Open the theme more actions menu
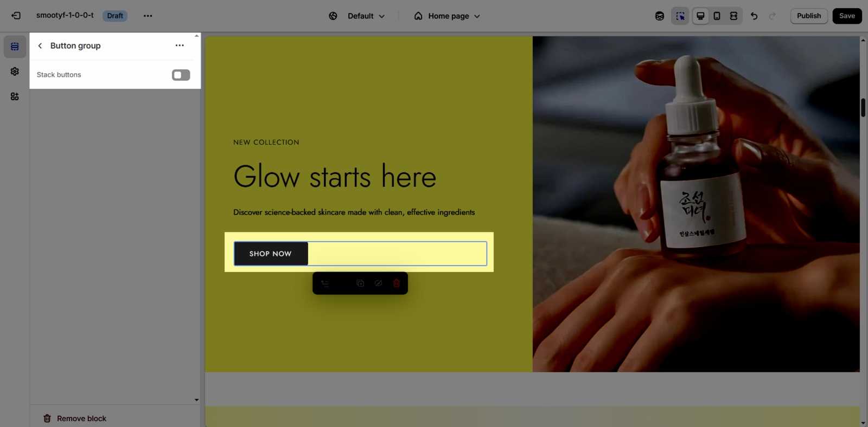The image size is (868, 427). pos(148,16)
